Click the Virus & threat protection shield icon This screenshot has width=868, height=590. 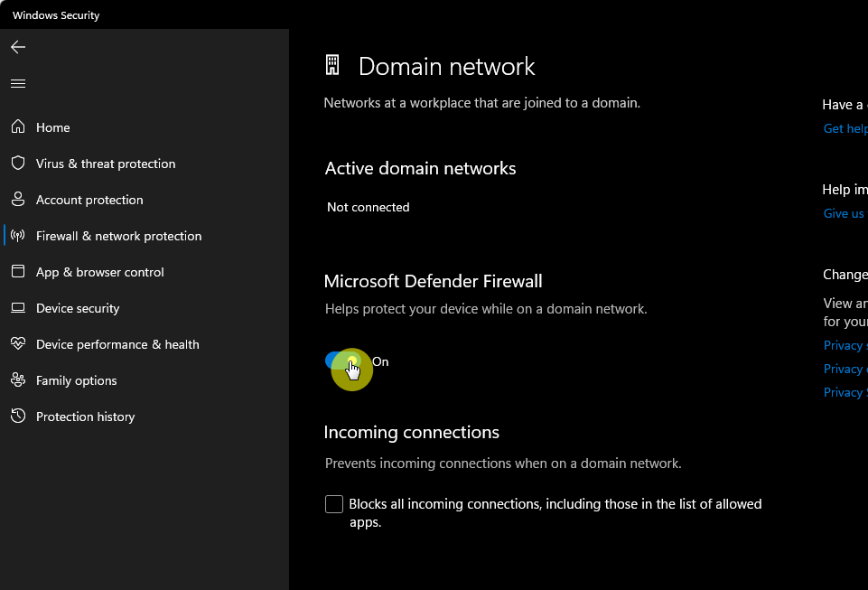point(18,163)
